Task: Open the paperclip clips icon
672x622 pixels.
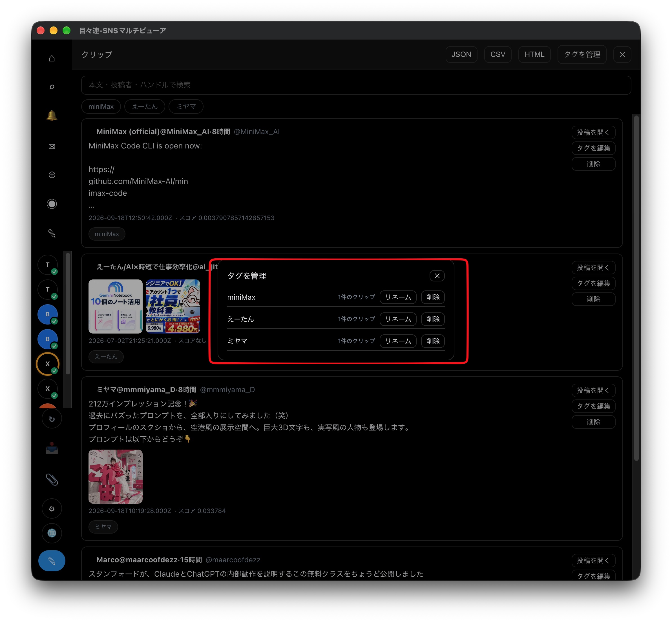Action: tap(52, 480)
